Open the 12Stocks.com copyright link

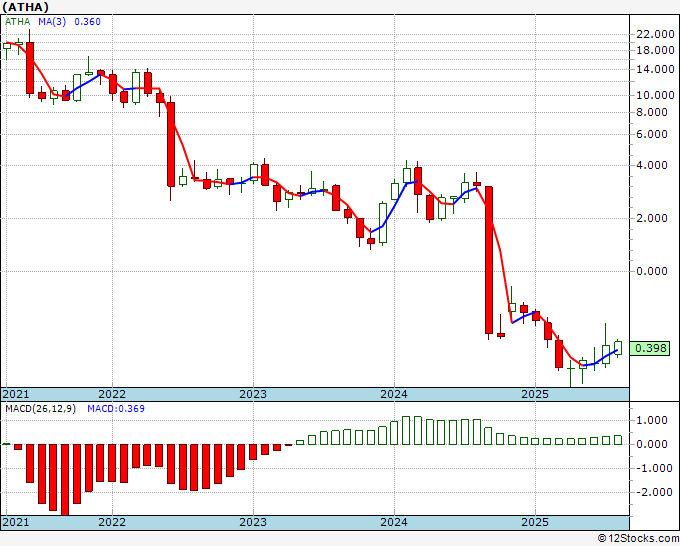[x=638, y=539]
